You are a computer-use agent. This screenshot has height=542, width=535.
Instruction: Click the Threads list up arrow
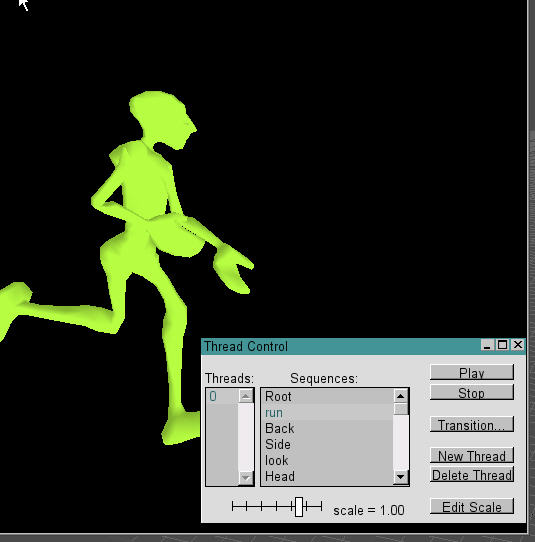tap(246, 396)
